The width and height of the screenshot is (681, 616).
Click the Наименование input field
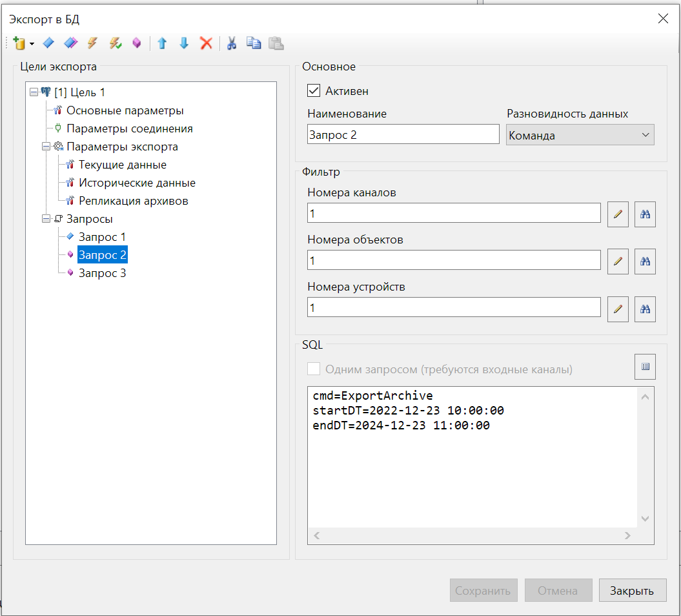click(x=403, y=134)
